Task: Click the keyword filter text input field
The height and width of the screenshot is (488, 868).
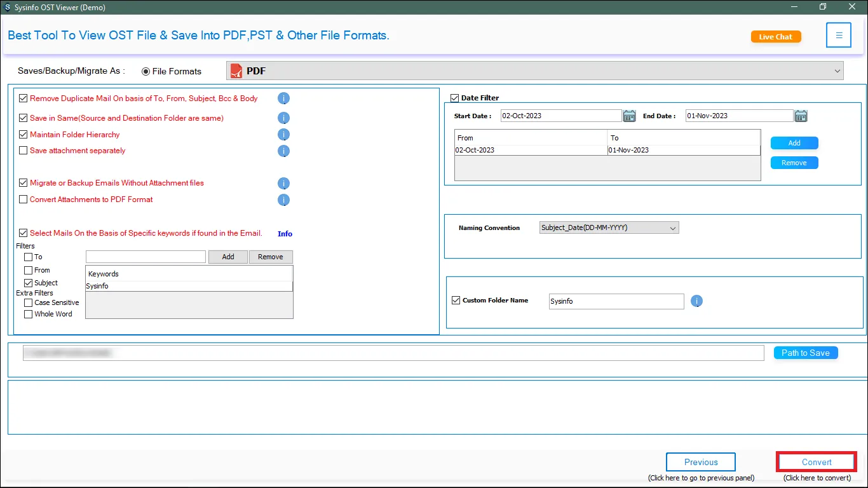Action: [x=146, y=257]
